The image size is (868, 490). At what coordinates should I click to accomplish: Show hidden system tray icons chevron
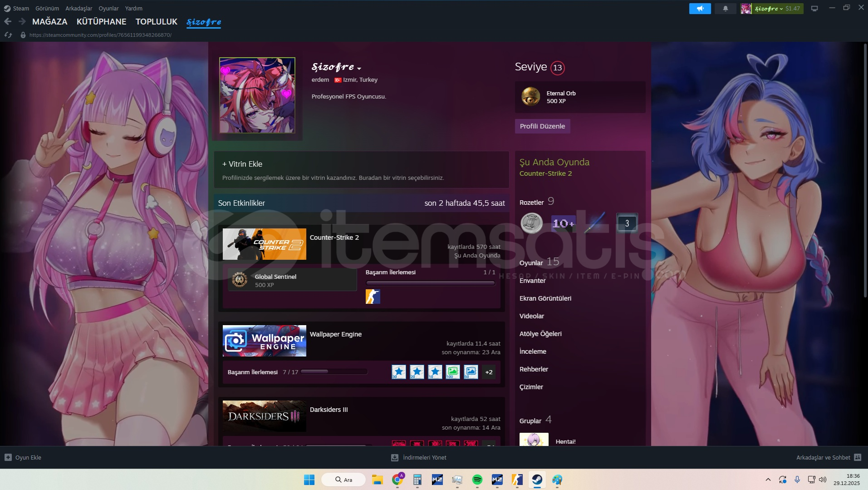[x=768, y=480]
